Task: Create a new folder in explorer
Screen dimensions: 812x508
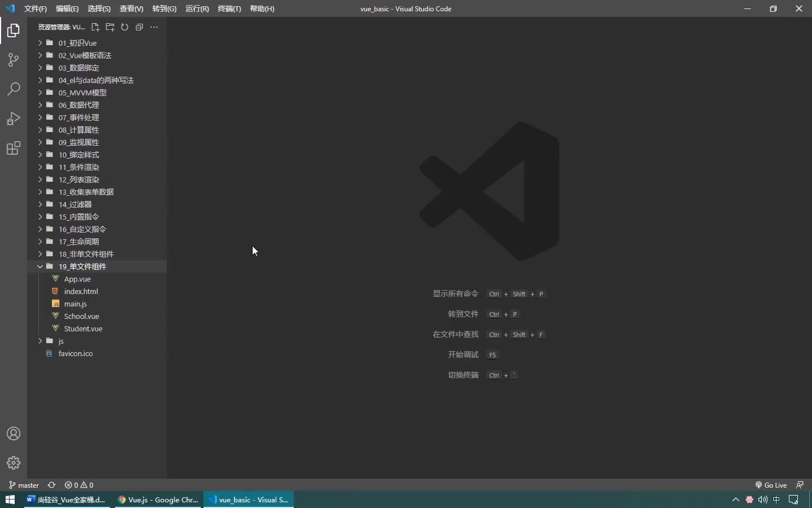Action: pos(110,27)
